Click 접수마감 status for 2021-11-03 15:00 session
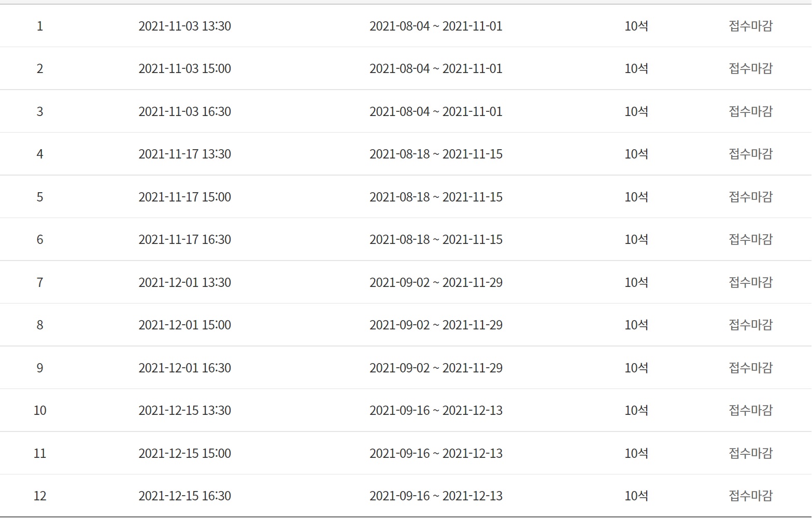 tap(750, 68)
